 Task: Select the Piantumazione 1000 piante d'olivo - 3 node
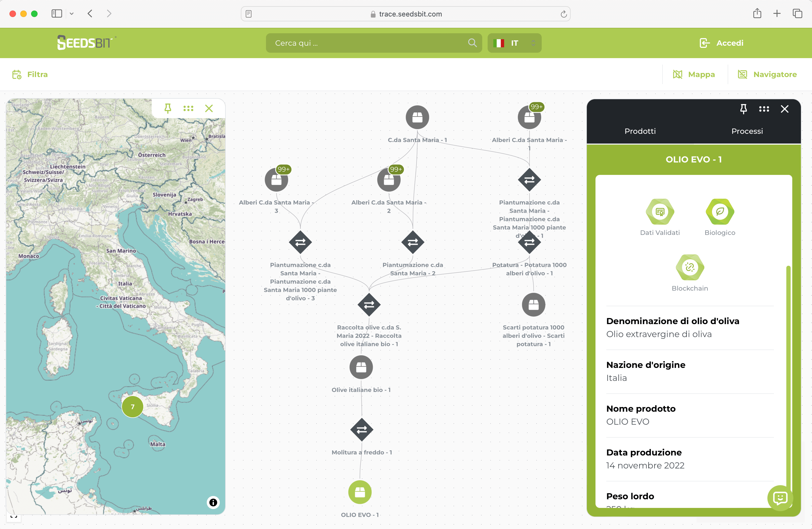coord(300,242)
